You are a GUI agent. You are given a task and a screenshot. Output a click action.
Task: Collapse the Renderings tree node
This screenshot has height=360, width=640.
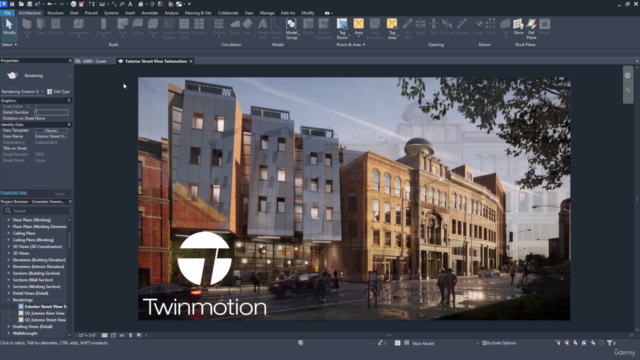tap(9, 300)
